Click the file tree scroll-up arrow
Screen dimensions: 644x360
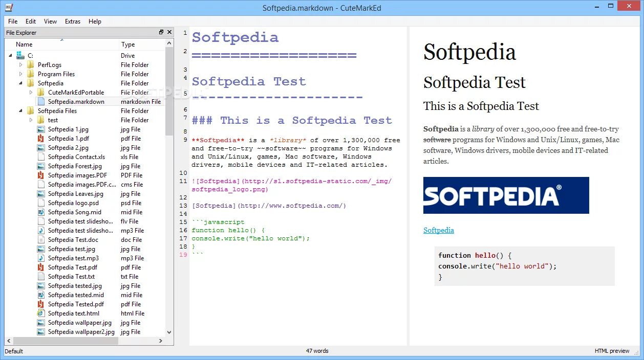pyautogui.click(x=169, y=44)
